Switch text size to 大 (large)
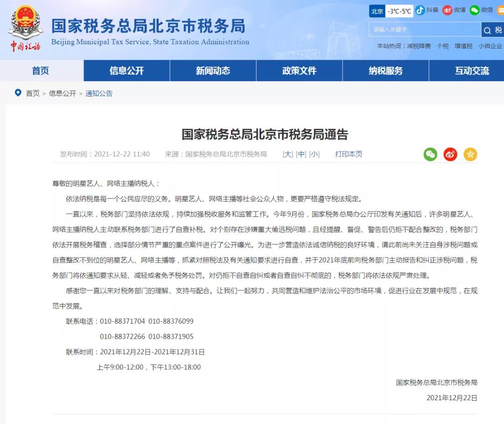This screenshot has width=504, height=424. coord(288,154)
